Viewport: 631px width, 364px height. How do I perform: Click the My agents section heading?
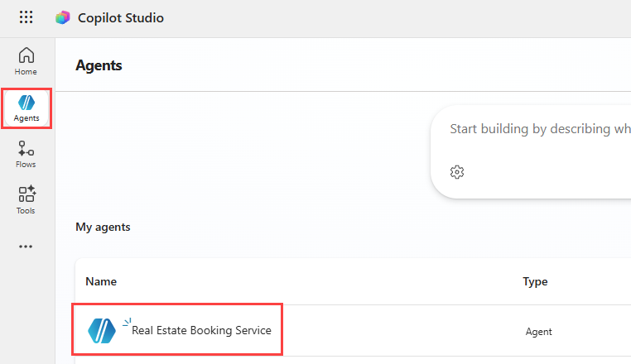[x=103, y=227]
